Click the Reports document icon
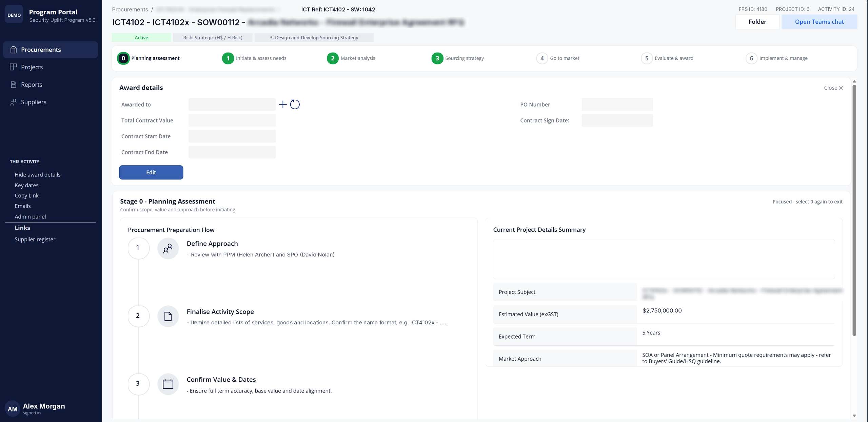Image resolution: width=868 pixels, height=422 pixels. click(14, 84)
